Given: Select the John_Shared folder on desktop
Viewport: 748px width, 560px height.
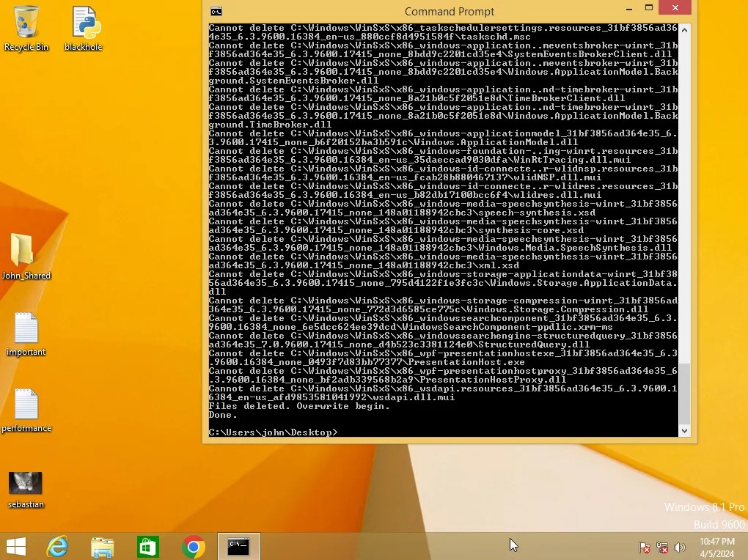Looking at the screenshot, I should click(23, 251).
